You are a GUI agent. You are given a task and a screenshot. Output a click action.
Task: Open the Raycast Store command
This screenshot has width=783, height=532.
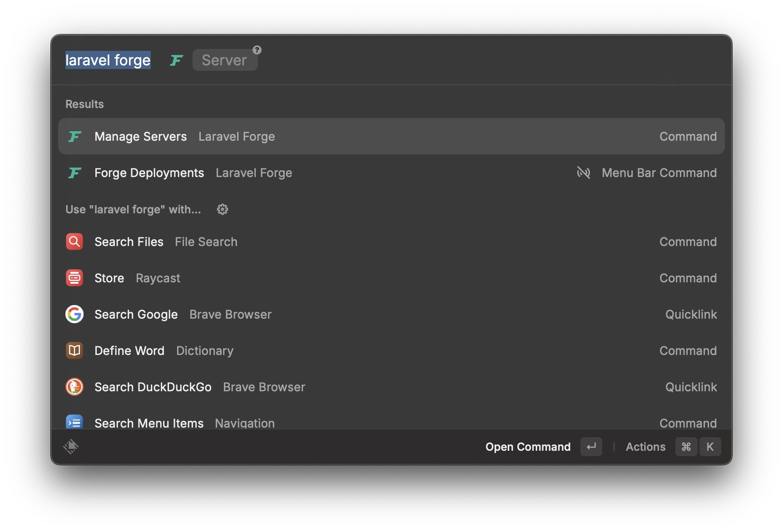tap(391, 278)
